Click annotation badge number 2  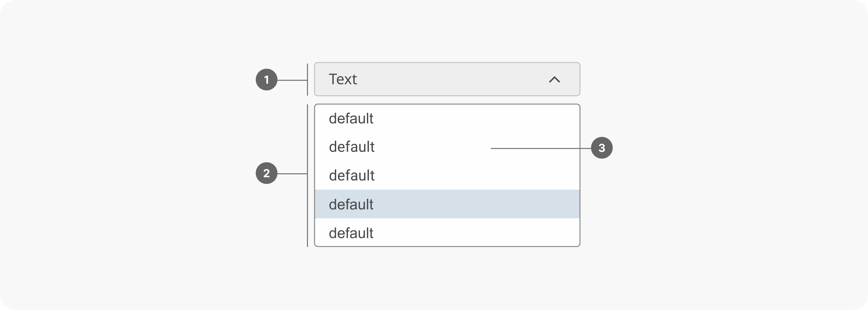(x=266, y=173)
